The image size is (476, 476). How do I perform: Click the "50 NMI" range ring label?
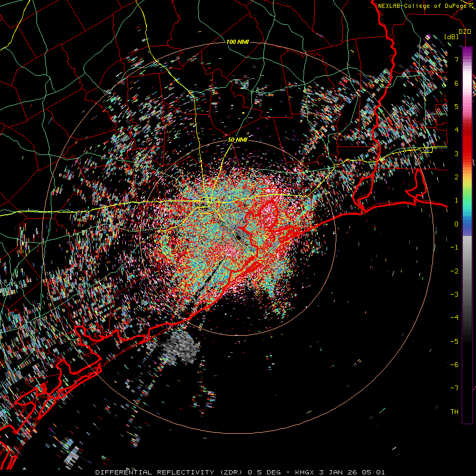point(237,140)
